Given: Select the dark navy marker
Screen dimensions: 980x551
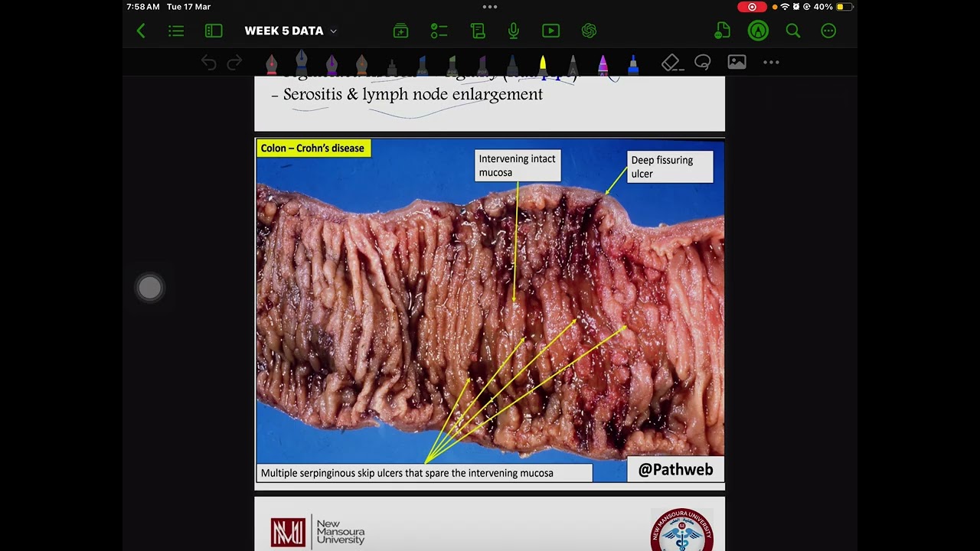Looking at the screenshot, I should click(512, 66).
